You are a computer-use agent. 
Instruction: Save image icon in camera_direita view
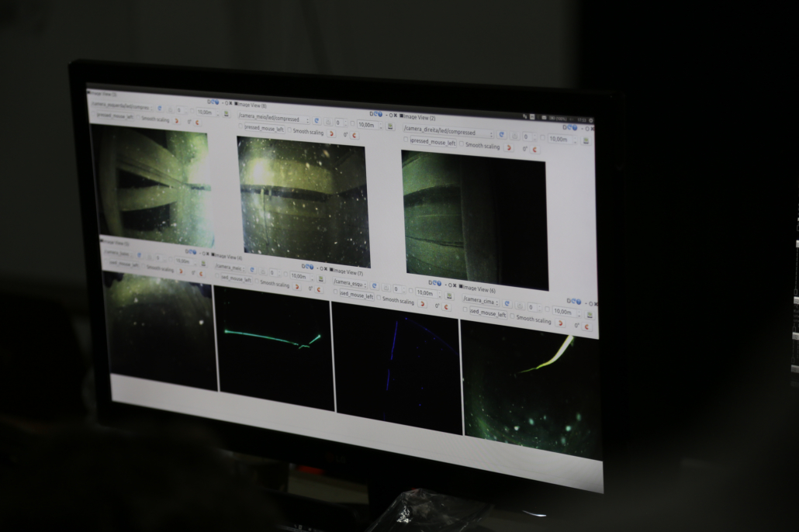pos(586,140)
